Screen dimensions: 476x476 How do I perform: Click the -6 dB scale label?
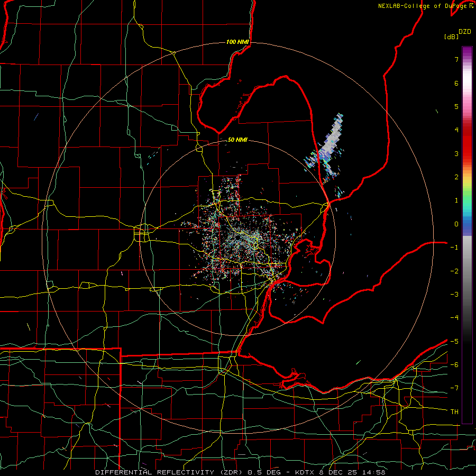click(x=454, y=365)
